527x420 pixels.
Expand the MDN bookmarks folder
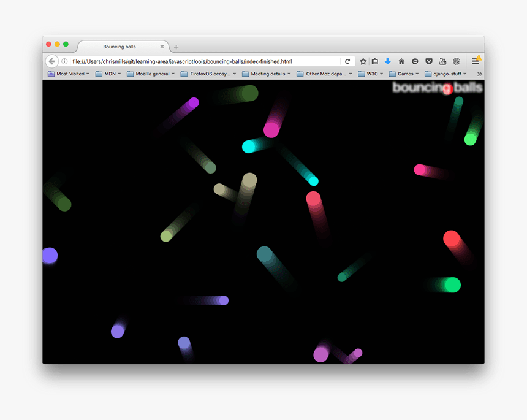coord(108,73)
